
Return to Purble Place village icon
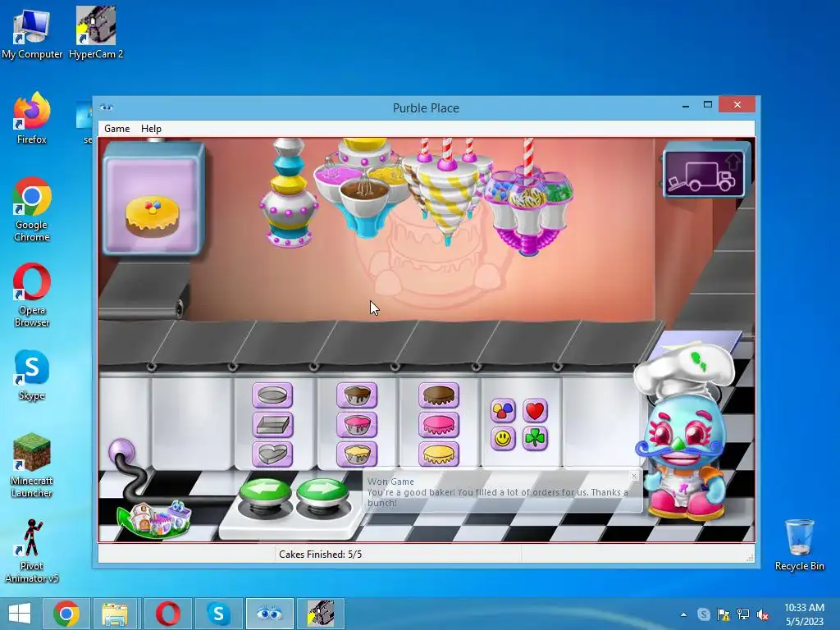pos(154,518)
